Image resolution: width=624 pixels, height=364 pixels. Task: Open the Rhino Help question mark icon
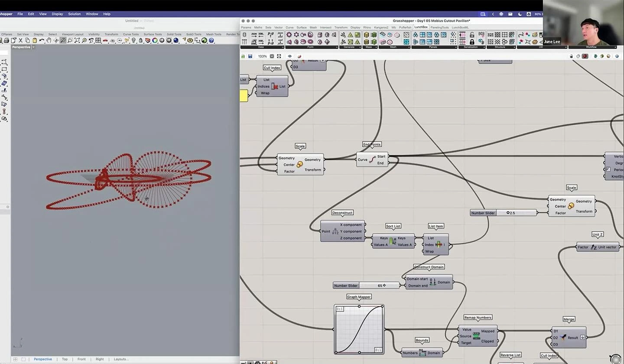(211, 40)
